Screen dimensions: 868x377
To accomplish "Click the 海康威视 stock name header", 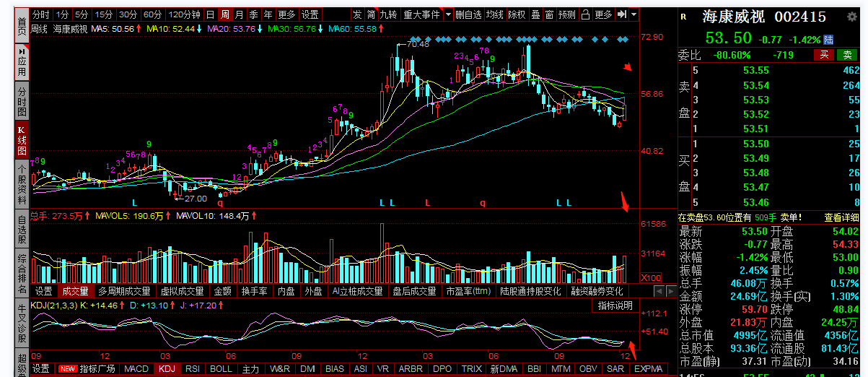I will point(733,17).
